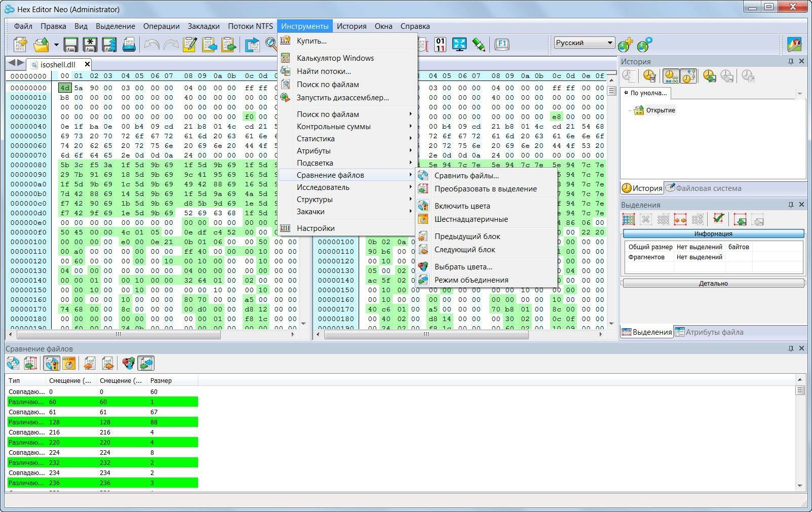Click the Информация header button
The image size is (812, 512).
(x=713, y=233)
